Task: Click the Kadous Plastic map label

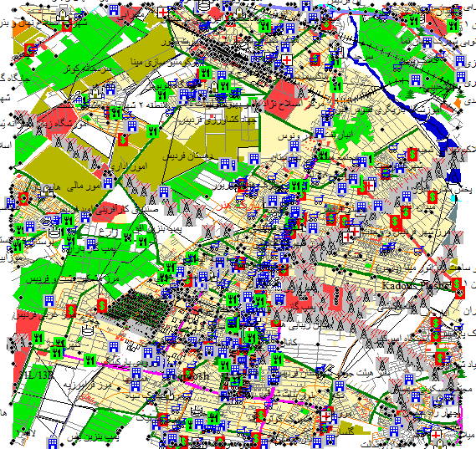Action: tap(415, 285)
